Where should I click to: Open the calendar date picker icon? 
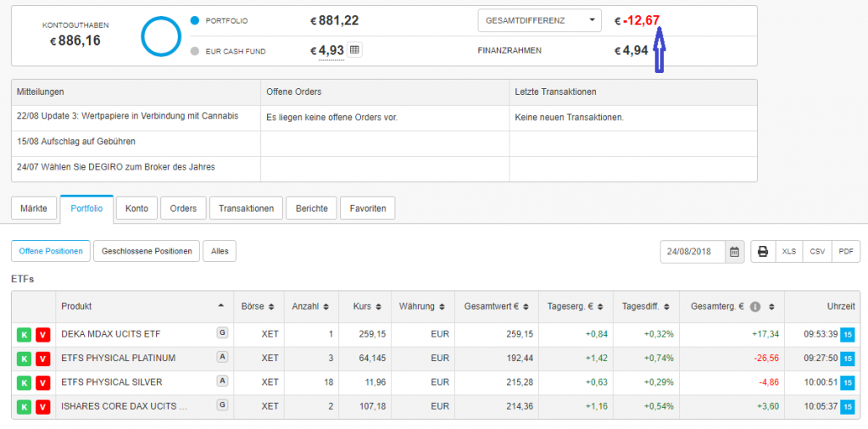(735, 251)
